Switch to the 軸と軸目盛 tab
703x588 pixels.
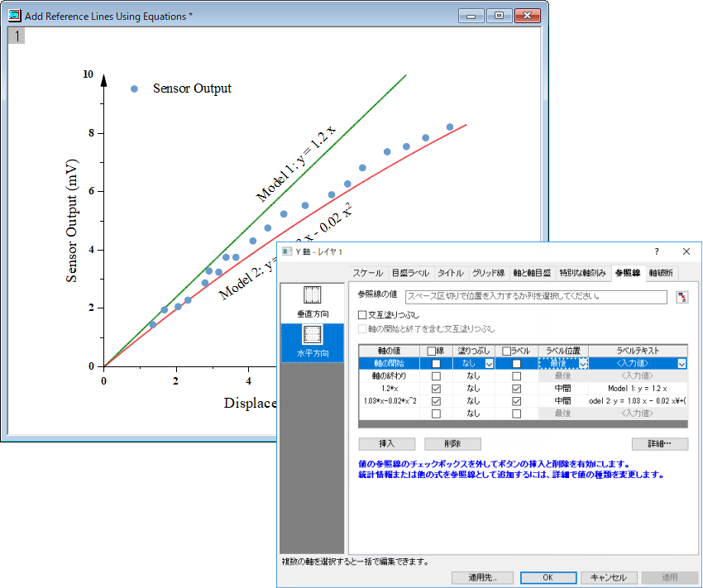[x=532, y=273]
